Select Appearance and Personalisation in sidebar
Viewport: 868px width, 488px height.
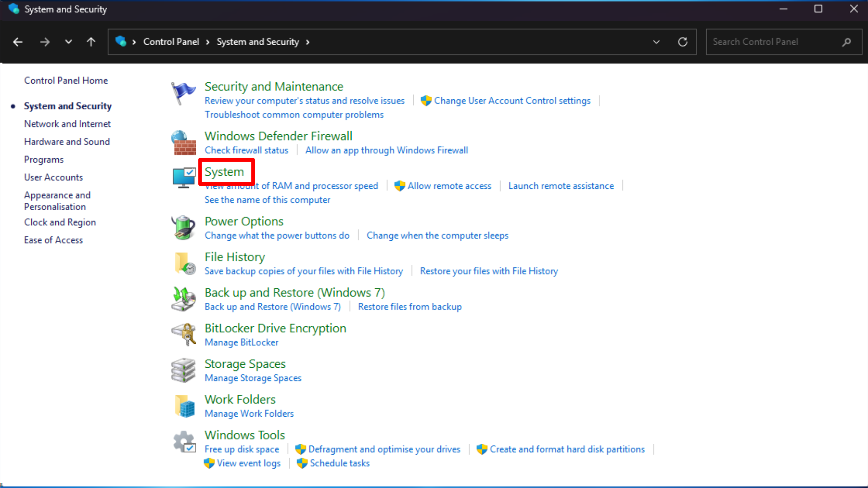[x=57, y=201]
